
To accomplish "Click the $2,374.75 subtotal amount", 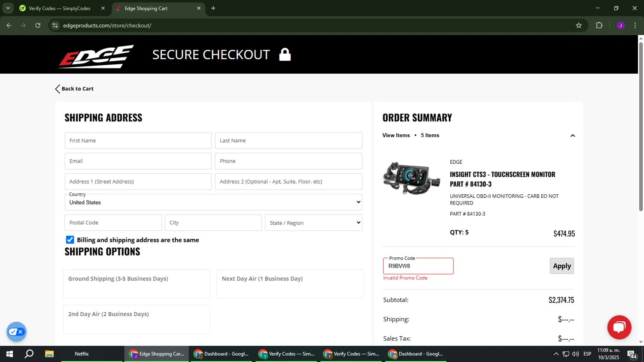I will click(561, 300).
